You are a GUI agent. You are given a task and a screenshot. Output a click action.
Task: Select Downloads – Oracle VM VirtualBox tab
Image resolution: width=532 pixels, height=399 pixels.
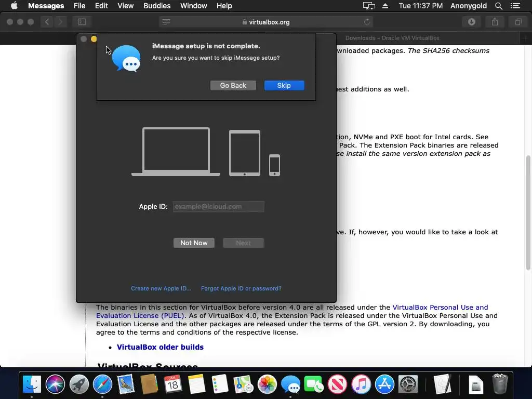[392, 38]
